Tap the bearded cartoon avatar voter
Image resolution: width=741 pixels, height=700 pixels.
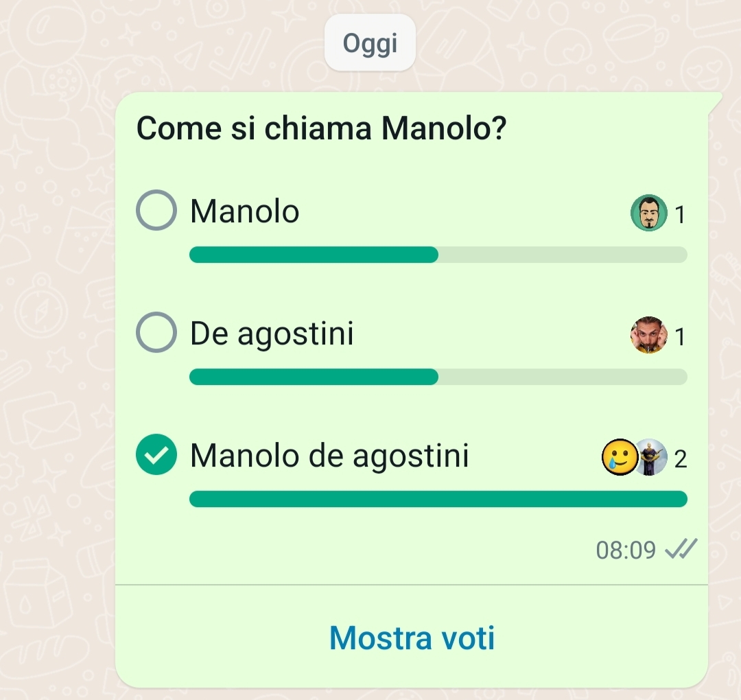649,213
